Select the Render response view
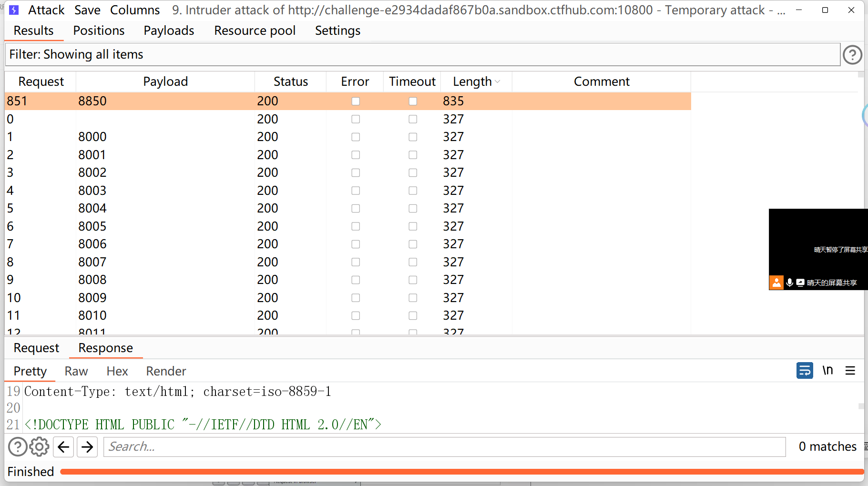This screenshot has height=486, width=868. [x=165, y=371]
